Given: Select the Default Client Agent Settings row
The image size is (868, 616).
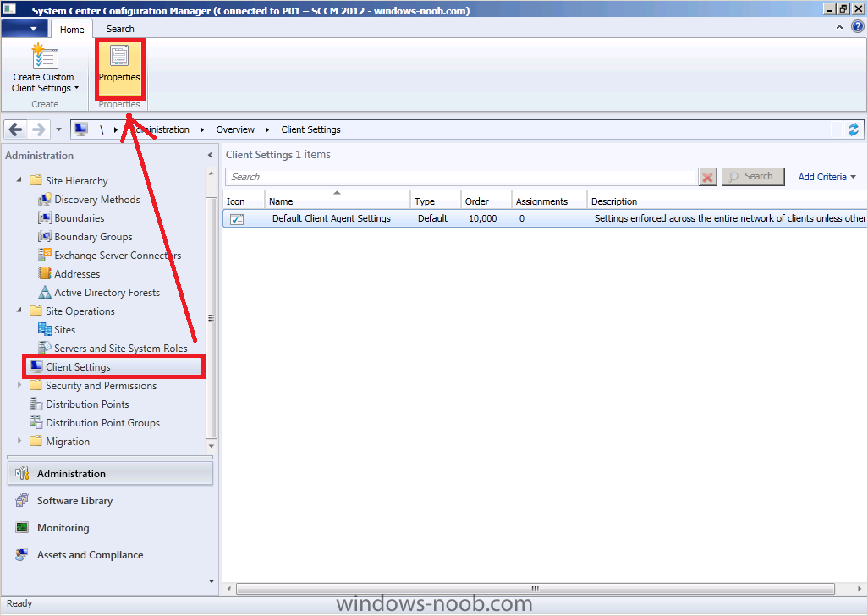Looking at the screenshot, I should [x=545, y=218].
